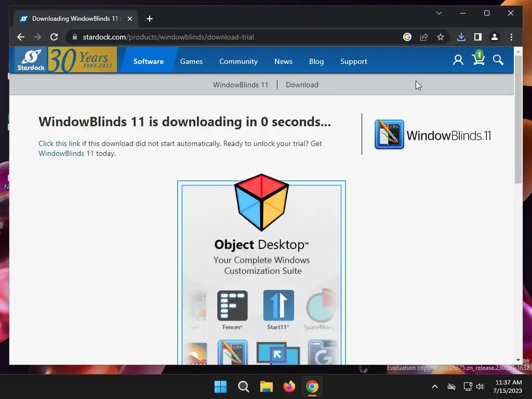This screenshot has height=399, width=532.
Task: Click the Object Desktop cube logo
Action: coord(262,202)
